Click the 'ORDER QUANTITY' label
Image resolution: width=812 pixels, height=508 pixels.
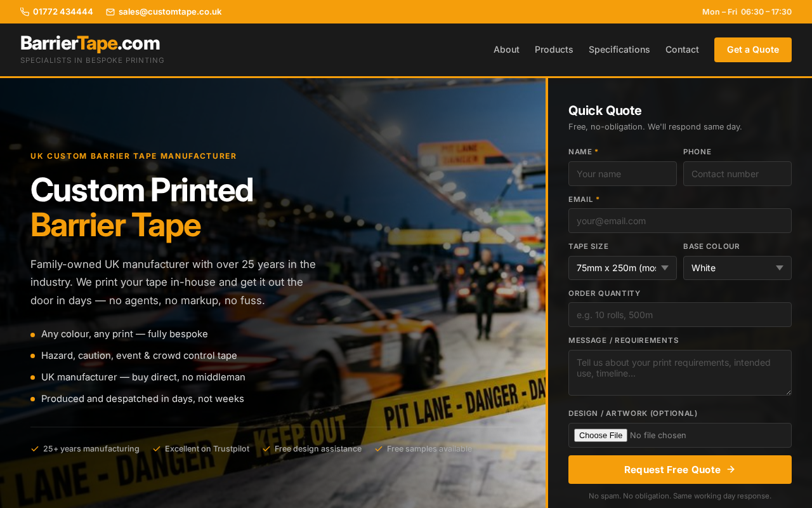pos(605,293)
